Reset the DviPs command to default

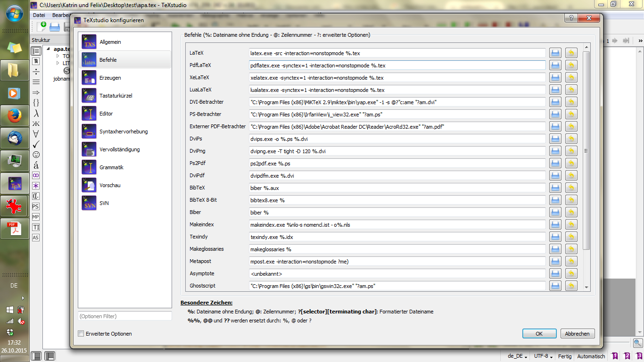click(x=571, y=139)
